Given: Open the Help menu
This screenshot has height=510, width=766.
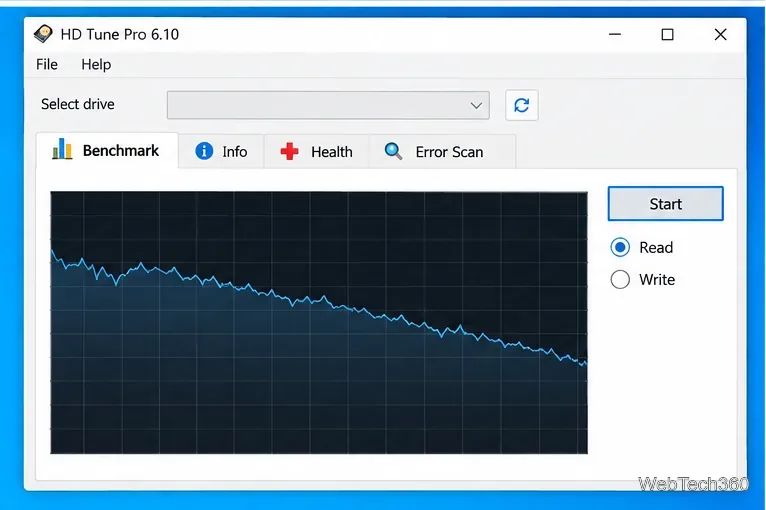Looking at the screenshot, I should [x=96, y=64].
